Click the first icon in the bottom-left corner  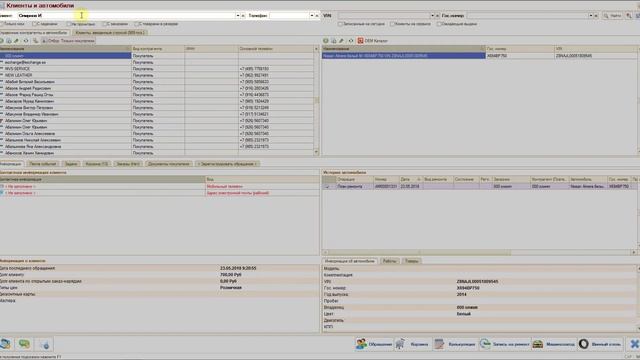pyautogui.click(x=5, y=344)
